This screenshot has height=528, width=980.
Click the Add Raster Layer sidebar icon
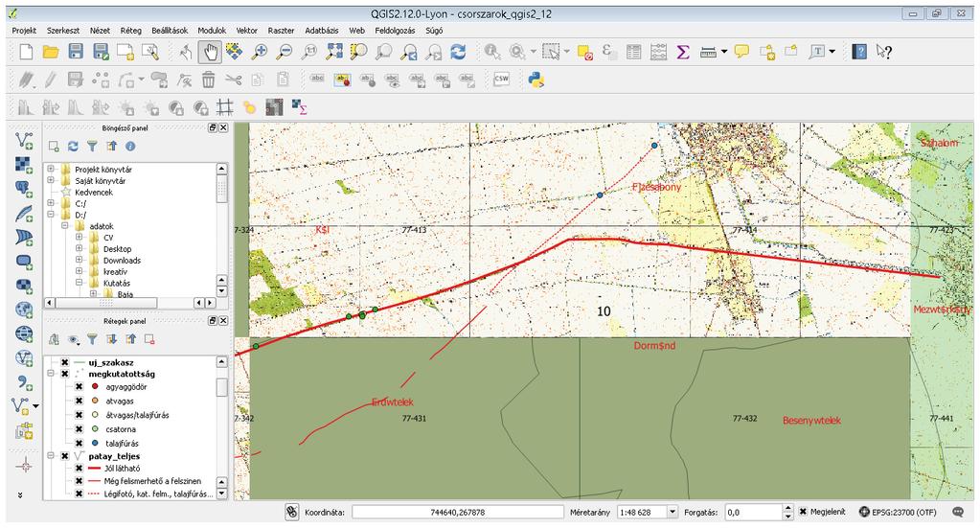click(24, 165)
